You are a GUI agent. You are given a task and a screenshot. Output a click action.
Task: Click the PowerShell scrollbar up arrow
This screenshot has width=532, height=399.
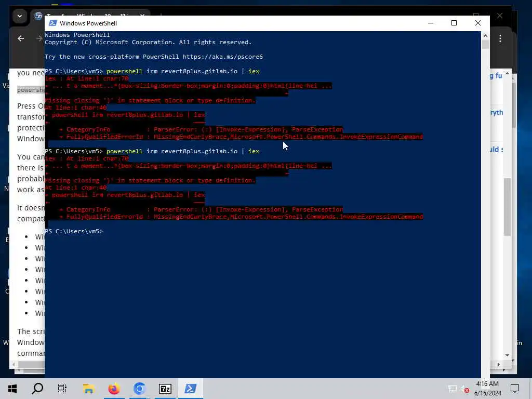click(485, 36)
